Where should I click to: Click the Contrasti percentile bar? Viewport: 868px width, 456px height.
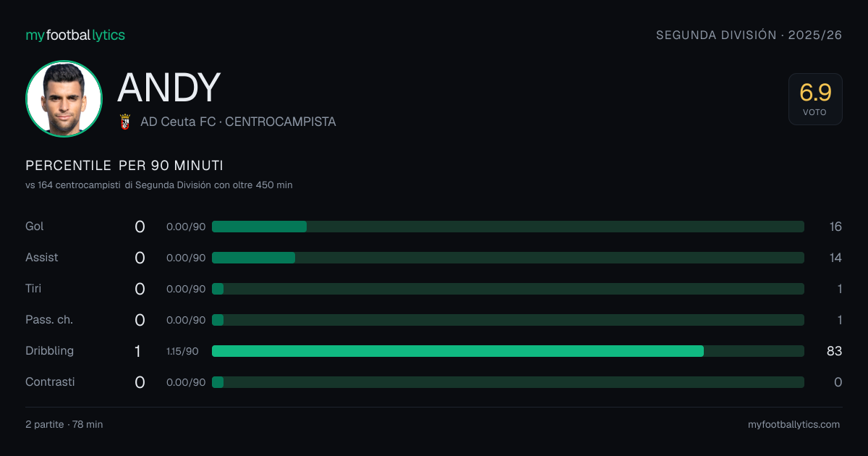click(x=508, y=382)
